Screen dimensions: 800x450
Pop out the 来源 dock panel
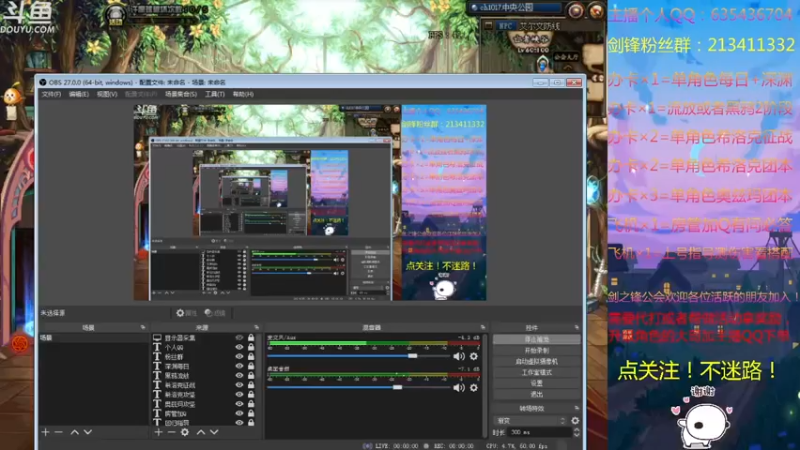coord(257,327)
